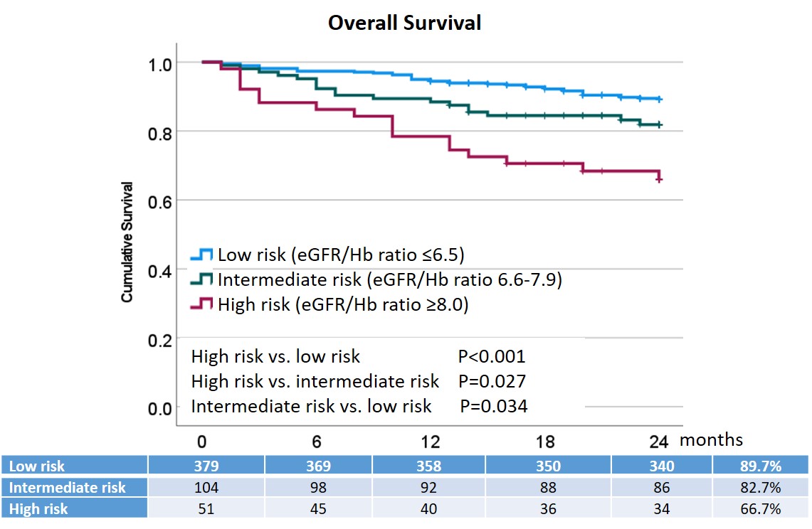Select the High risk row header in table

38,508
